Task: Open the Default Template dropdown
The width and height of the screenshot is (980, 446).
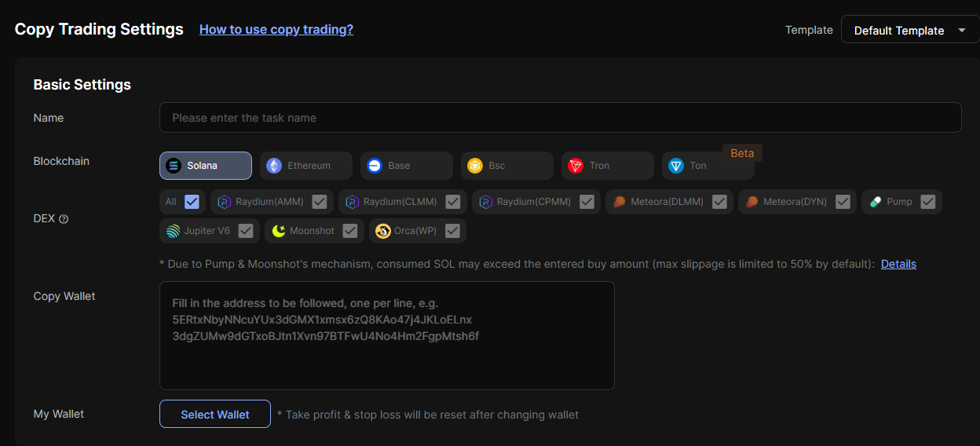Action: pos(910,30)
